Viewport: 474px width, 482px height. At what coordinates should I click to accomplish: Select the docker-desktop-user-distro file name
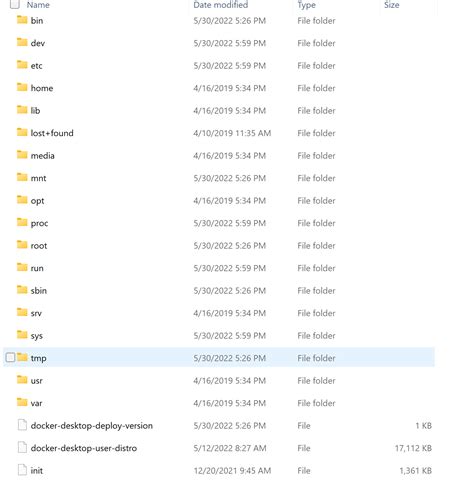click(84, 448)
